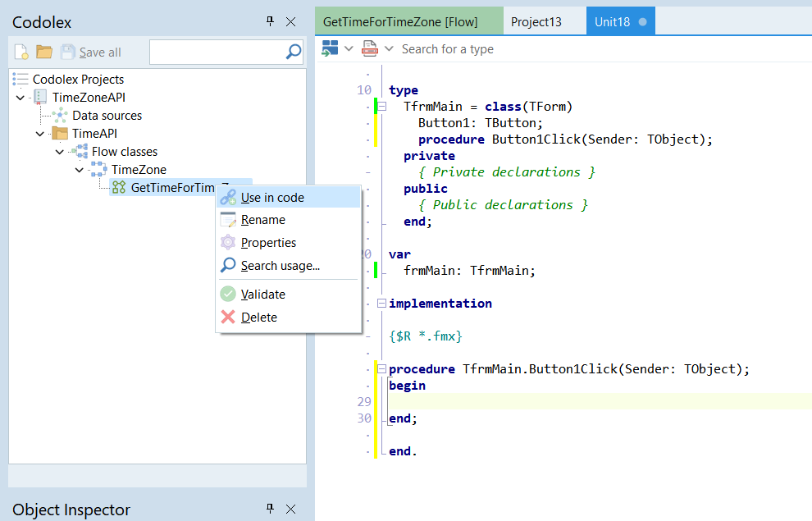Click the Properties gear icon

coord(228,242)
